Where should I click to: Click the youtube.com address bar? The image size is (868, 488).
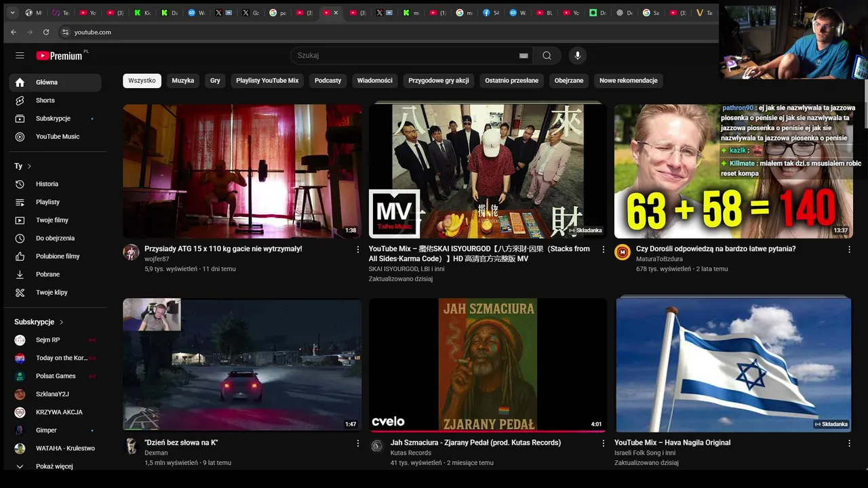point(387,32)
